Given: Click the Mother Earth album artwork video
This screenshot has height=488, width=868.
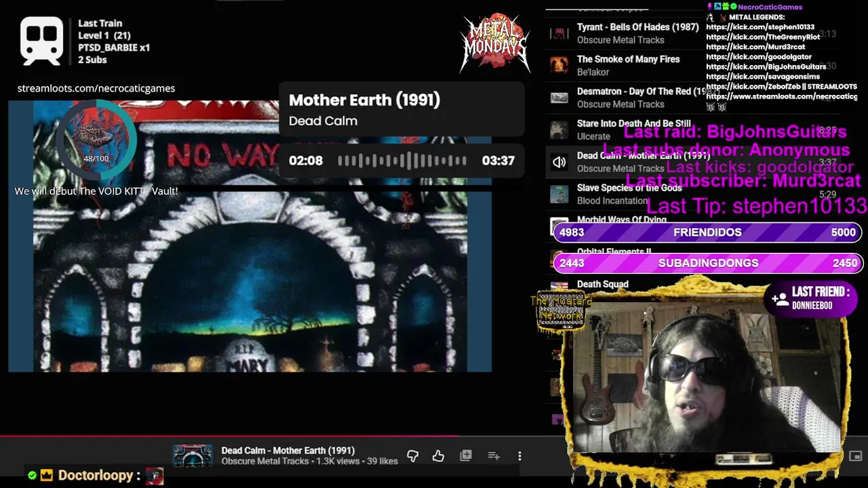Looking at the screenshot, I should [x=250, y=236].
